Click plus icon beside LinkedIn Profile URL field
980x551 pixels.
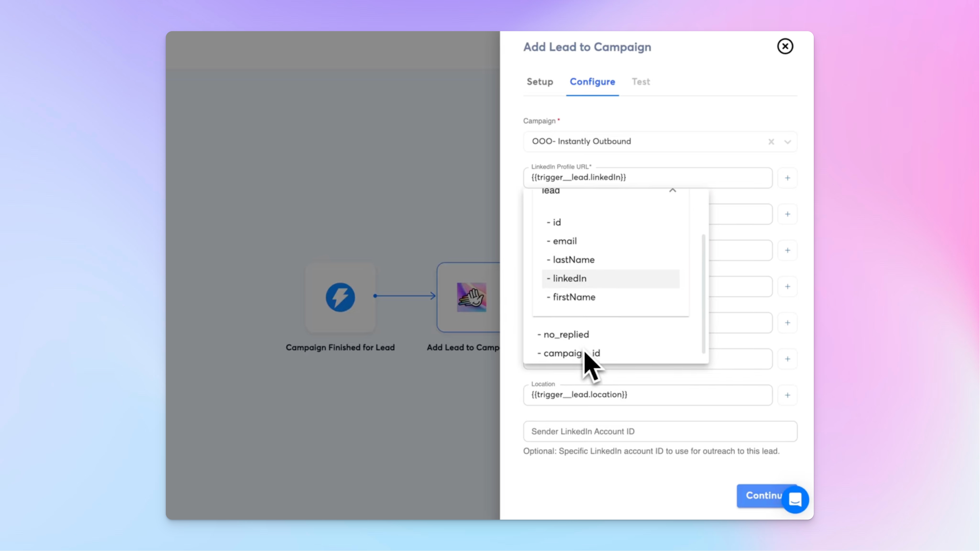click(788, 178)
